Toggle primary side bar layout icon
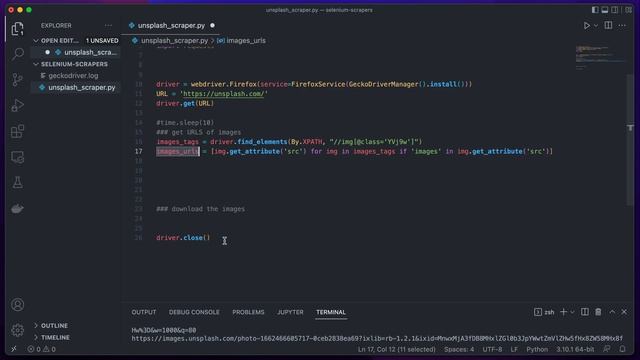Viewport: 640px width, 360px height. click(x=595, y=10)
